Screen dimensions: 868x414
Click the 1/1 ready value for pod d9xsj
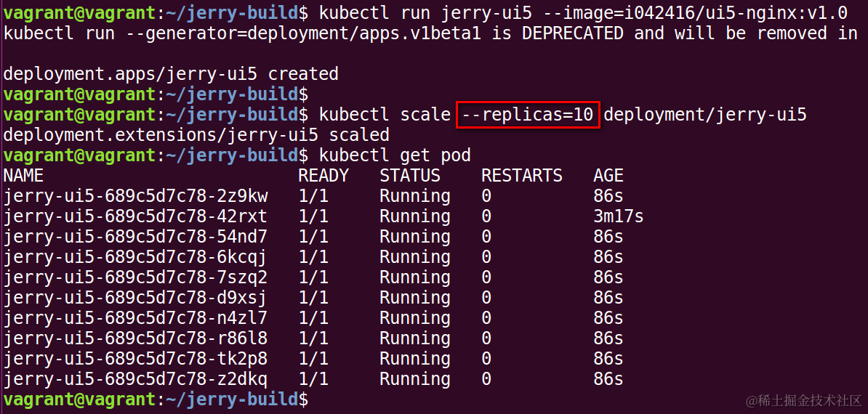pos(313,298)
